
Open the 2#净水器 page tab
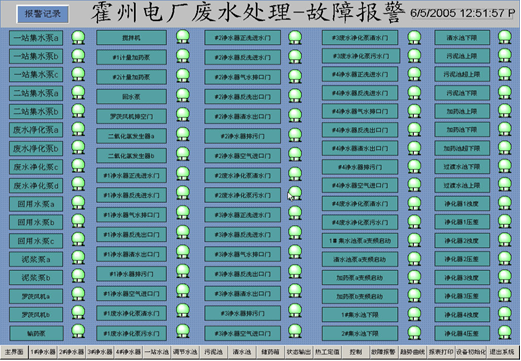pyautogui.click(x=72, y=352)
